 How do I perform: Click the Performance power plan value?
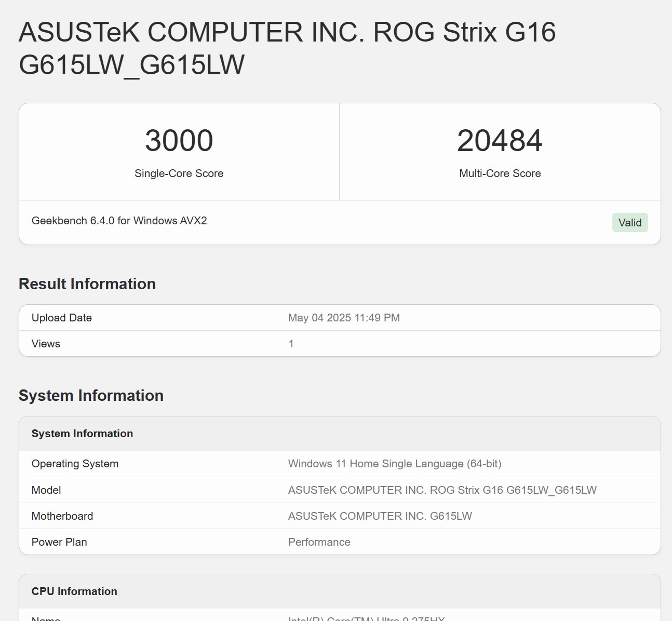[x=319, y=542]
